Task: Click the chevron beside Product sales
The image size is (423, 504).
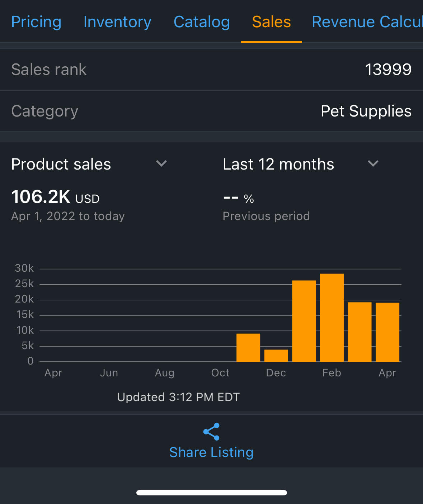Action: (161, 164)
